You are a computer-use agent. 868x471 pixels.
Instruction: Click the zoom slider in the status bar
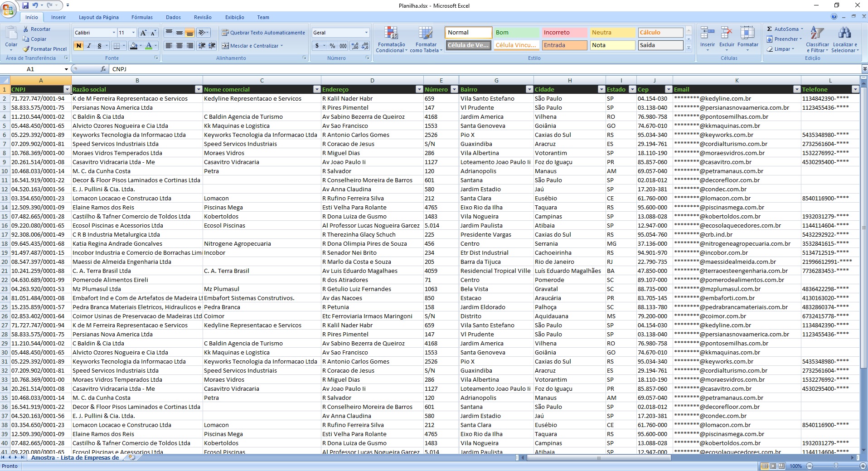(836, 466)
